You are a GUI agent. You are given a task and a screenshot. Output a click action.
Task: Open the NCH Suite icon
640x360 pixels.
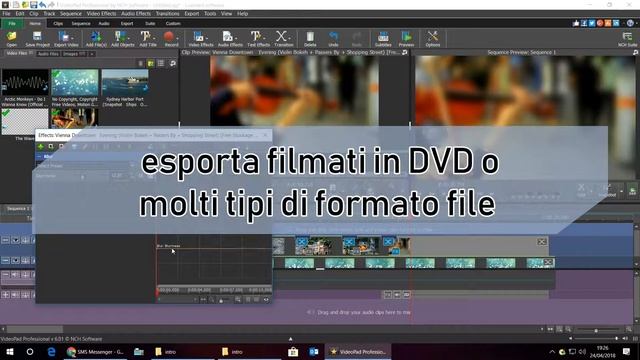pyautogui.click(x=627, y=39)
